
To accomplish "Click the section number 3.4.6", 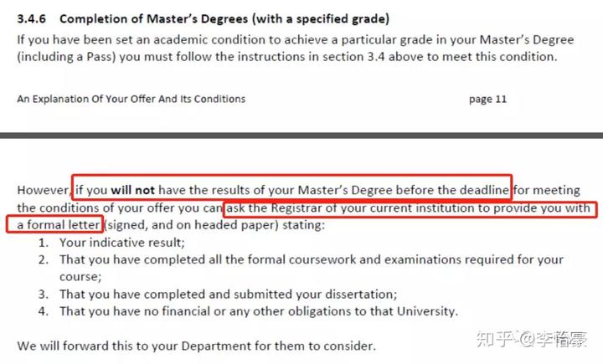I will pyautogui.click(x=31, y=19).
